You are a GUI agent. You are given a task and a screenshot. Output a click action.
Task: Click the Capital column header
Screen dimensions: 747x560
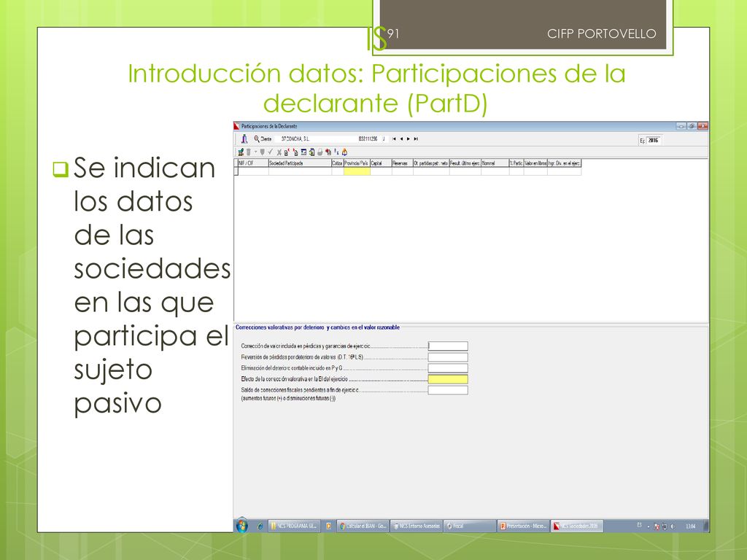click(381, 163)
